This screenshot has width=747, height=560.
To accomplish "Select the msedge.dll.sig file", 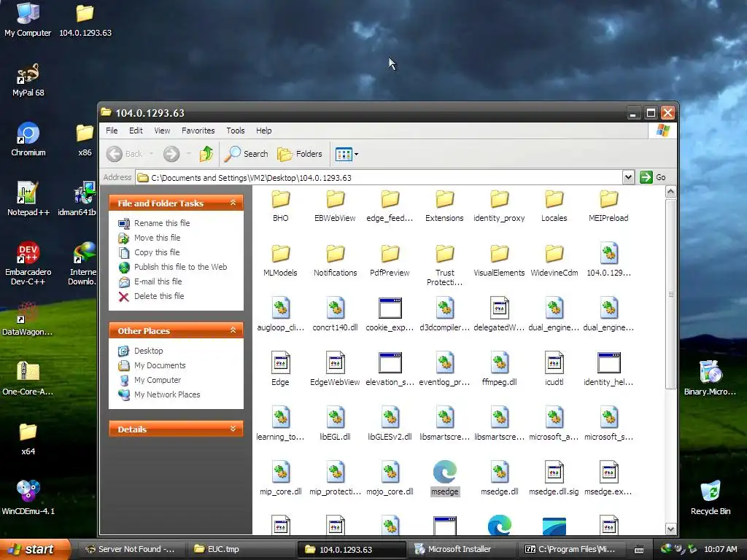I will pos(554,480).
